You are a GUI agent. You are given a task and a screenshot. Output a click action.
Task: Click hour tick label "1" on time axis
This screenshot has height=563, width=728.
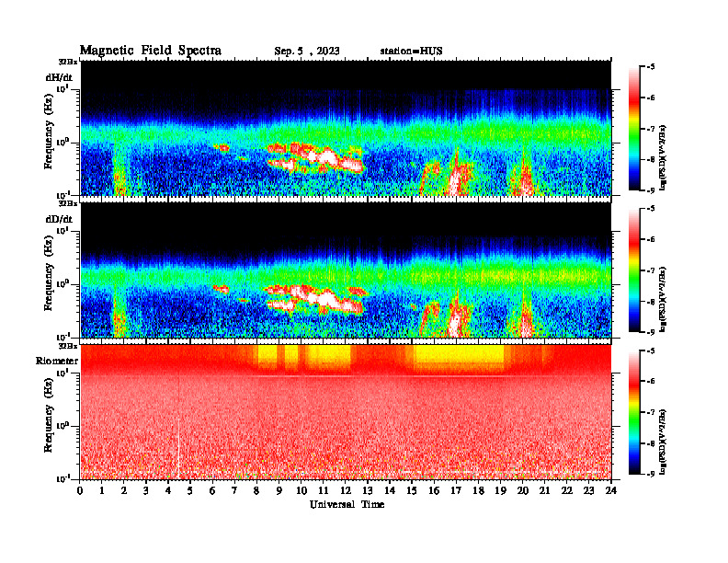pos(102,490)
